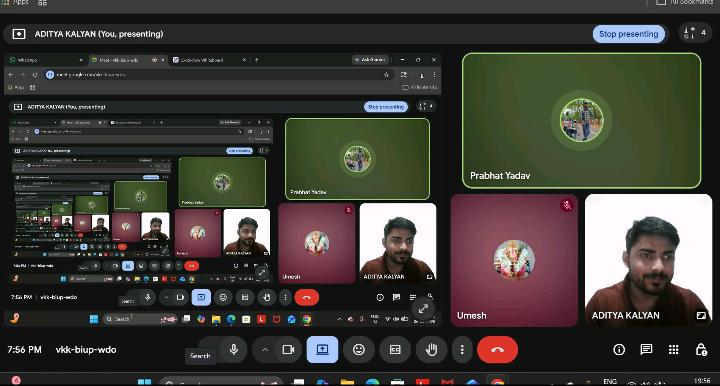Toggle camera button in shared preview control bar

click(x=180, y=297)
